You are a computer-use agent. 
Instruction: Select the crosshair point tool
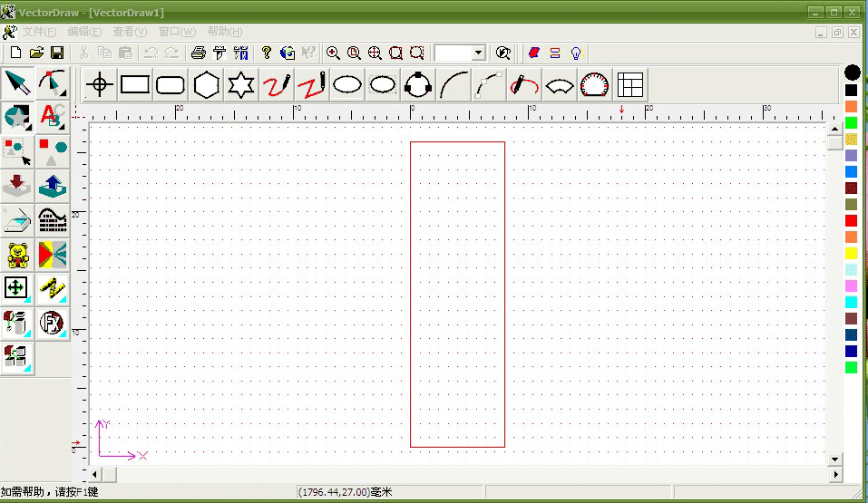(x=100, y=84)
